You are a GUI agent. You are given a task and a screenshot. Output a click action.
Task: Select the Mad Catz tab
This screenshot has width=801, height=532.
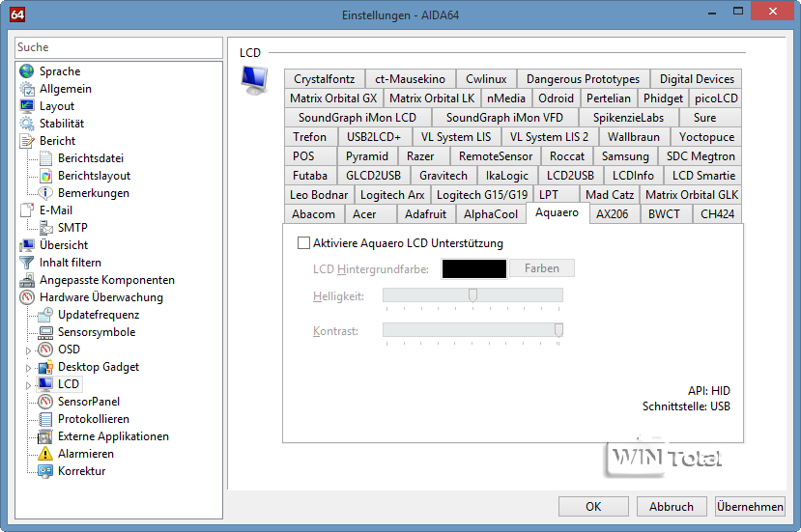[610, 195]
